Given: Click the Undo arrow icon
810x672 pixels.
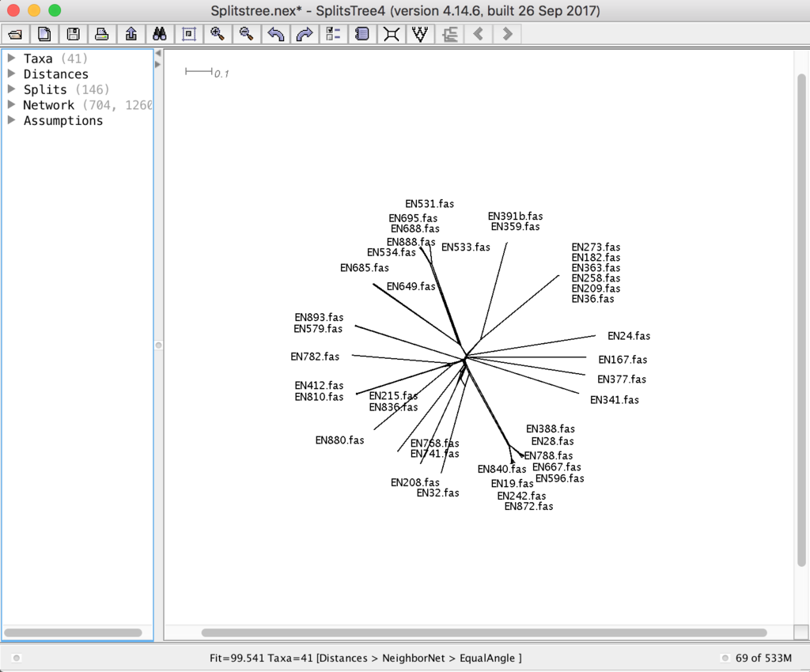Looking at the screenshot, I should click(x=276, y=35).
